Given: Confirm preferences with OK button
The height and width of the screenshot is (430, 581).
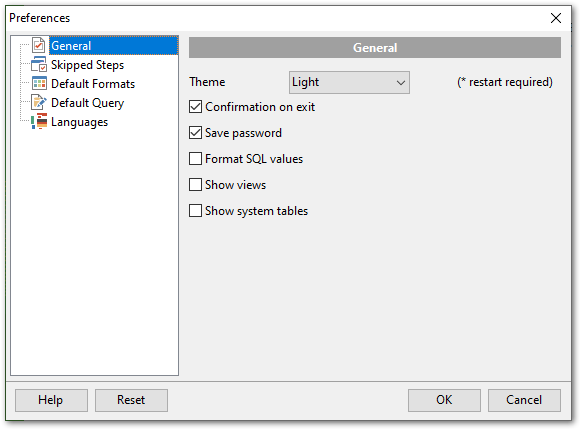Looking at the screenshot, I should coord(444,400).
